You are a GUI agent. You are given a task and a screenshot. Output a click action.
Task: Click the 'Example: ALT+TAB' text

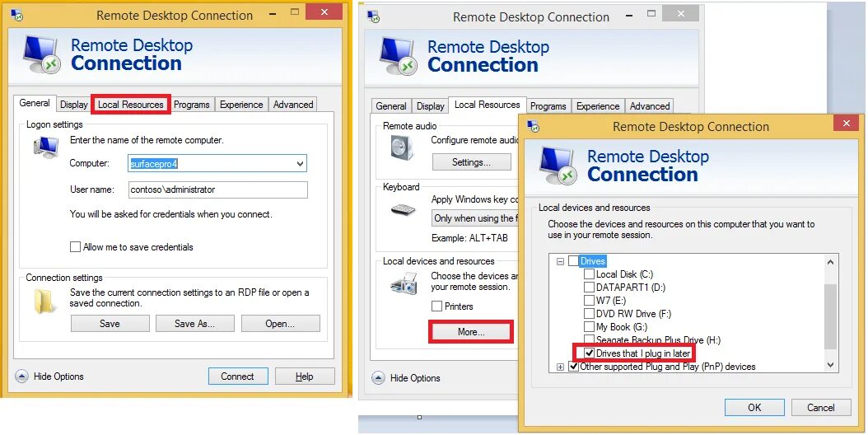tap(469, 238)
